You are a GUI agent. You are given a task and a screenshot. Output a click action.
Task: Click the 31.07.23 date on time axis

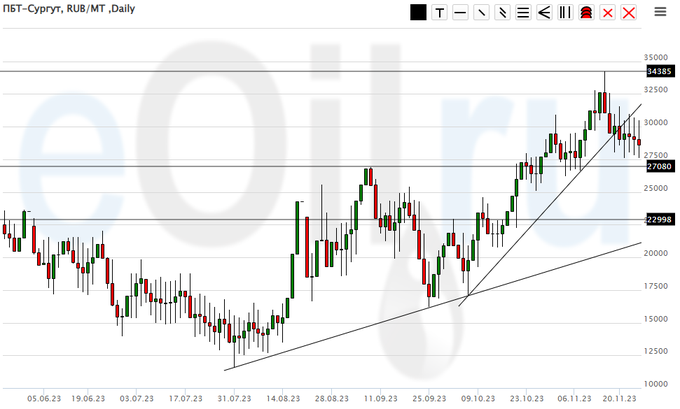click(x=233, y=396)
